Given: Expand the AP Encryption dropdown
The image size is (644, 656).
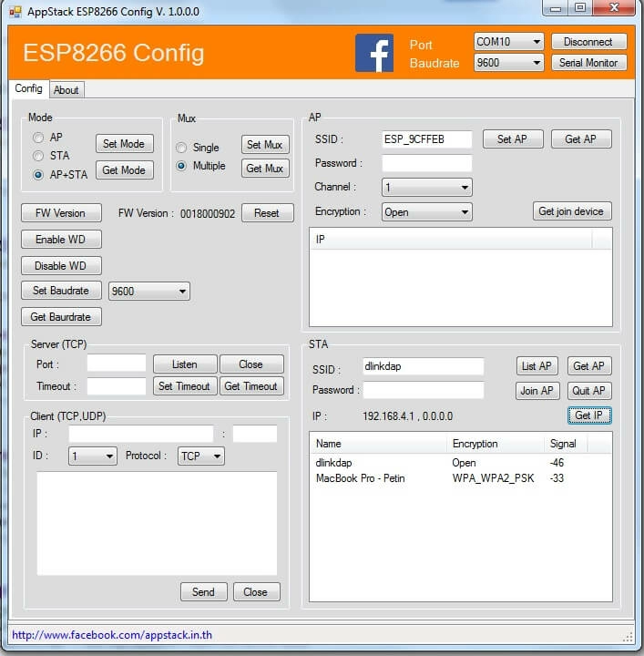Looking at the screenshot, I should click(426, 212).
